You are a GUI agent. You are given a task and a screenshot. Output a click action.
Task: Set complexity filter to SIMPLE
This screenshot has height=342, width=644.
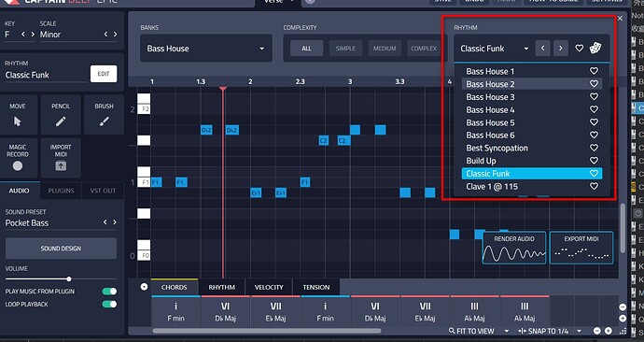(345, 49)
